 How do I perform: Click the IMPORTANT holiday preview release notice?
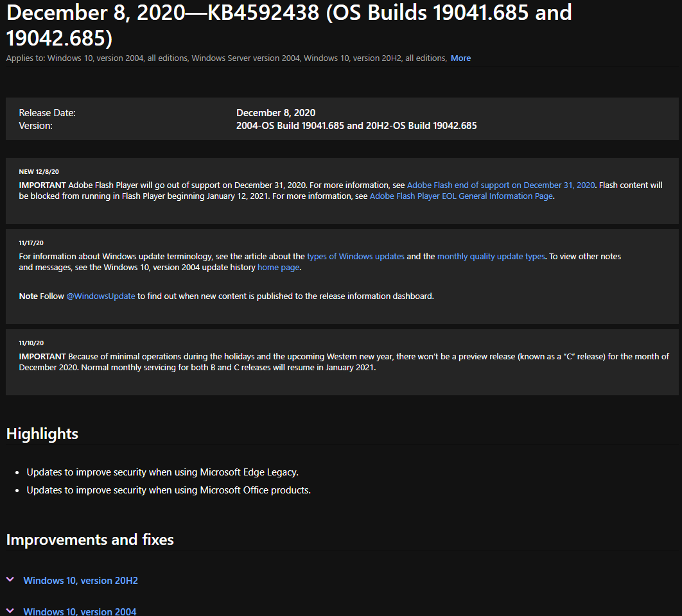coord(344,362)
